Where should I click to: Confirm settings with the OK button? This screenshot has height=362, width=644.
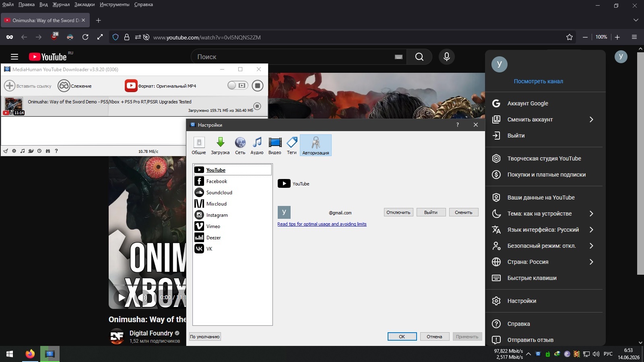click(402, 337)
